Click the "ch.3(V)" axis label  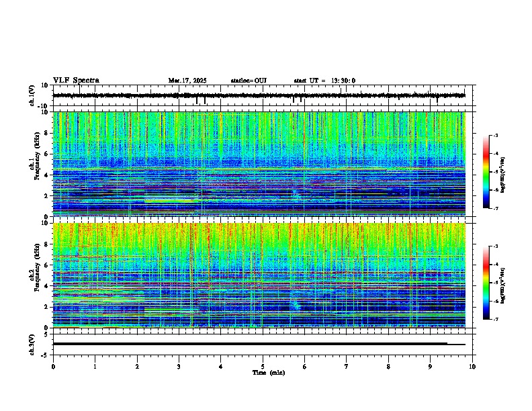[x=32, y=345]
